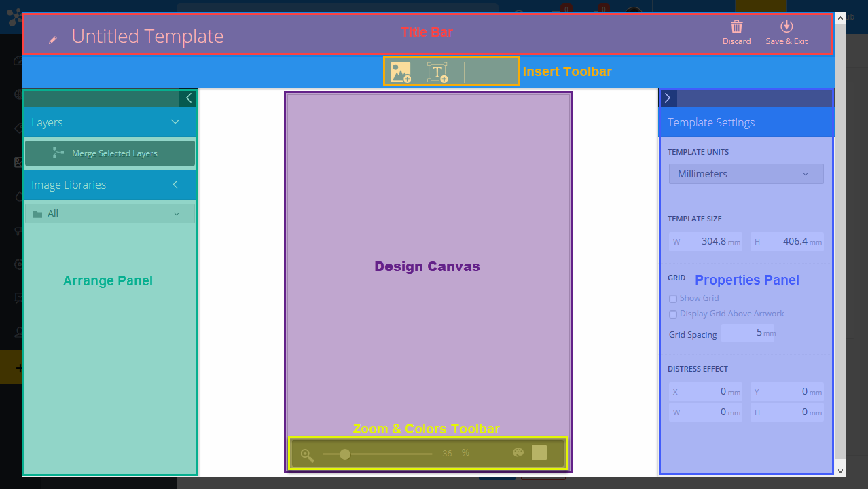868x489 pixels.
Task: Collapse the Layers section
Action: pos(175,122)
